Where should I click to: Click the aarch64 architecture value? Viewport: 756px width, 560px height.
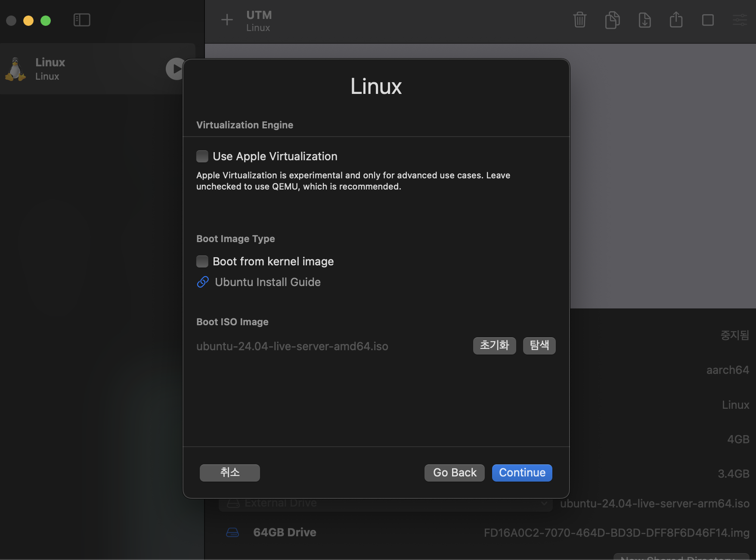pyautogui.click(x=728, y=370)
